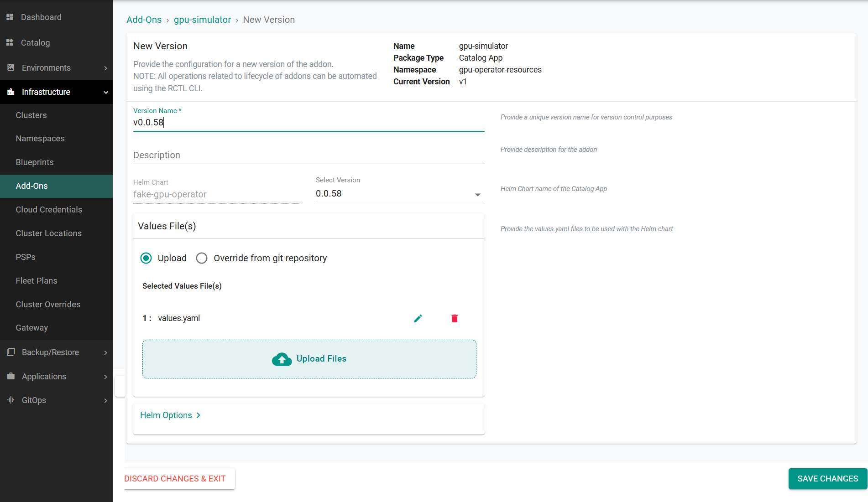Delete values.yaml with the trash icon
868x502 pixels.
(x=455, y=318)
